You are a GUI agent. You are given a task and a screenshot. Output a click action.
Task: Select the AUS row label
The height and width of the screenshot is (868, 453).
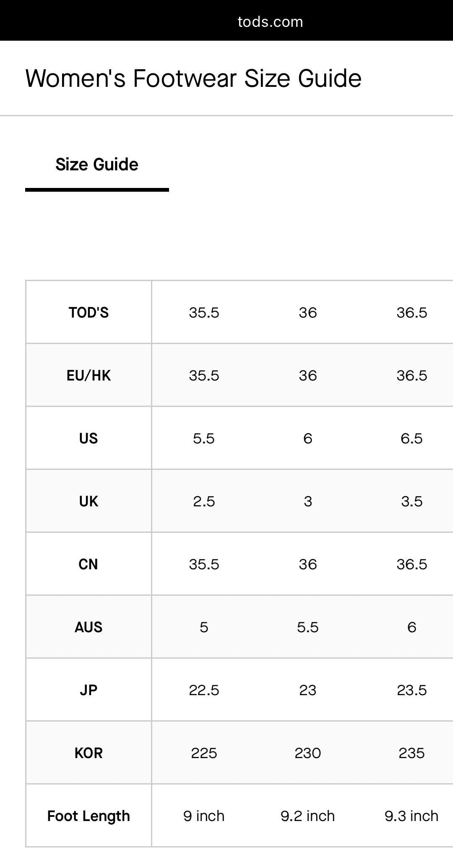tap(89, 627)
